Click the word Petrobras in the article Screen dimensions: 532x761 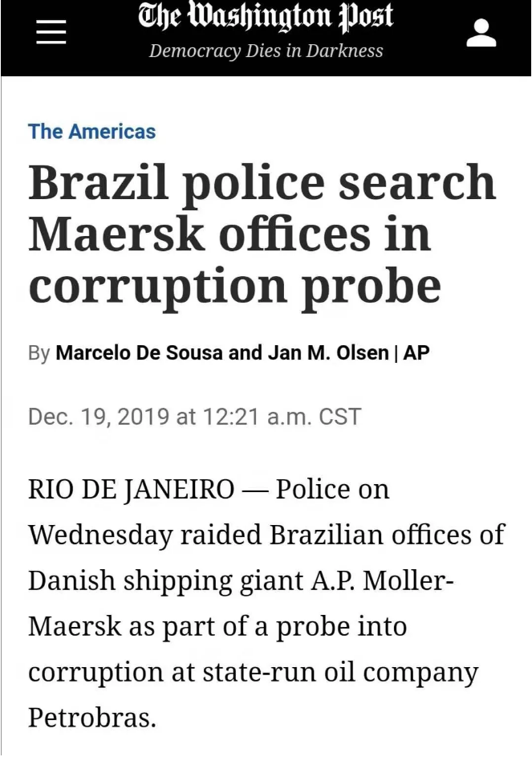91,717
